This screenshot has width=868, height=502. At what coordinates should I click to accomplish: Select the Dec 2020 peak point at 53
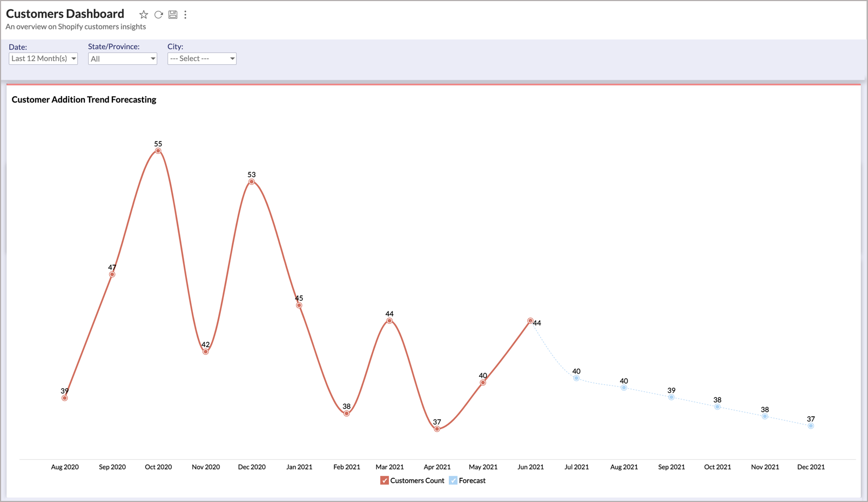(252, 182)
